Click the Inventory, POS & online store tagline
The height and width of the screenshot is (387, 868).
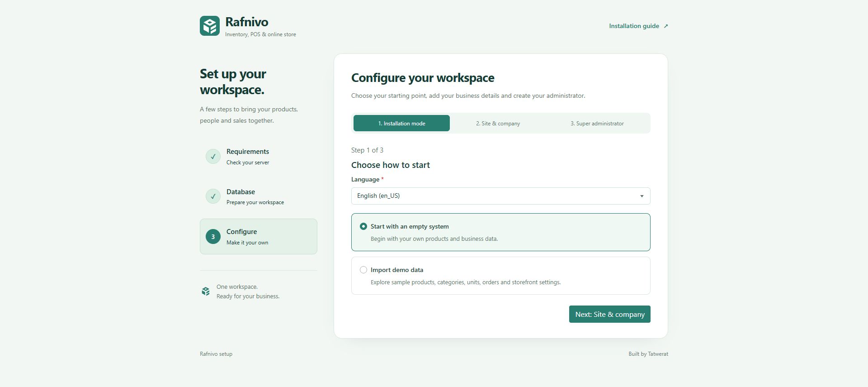260,34
